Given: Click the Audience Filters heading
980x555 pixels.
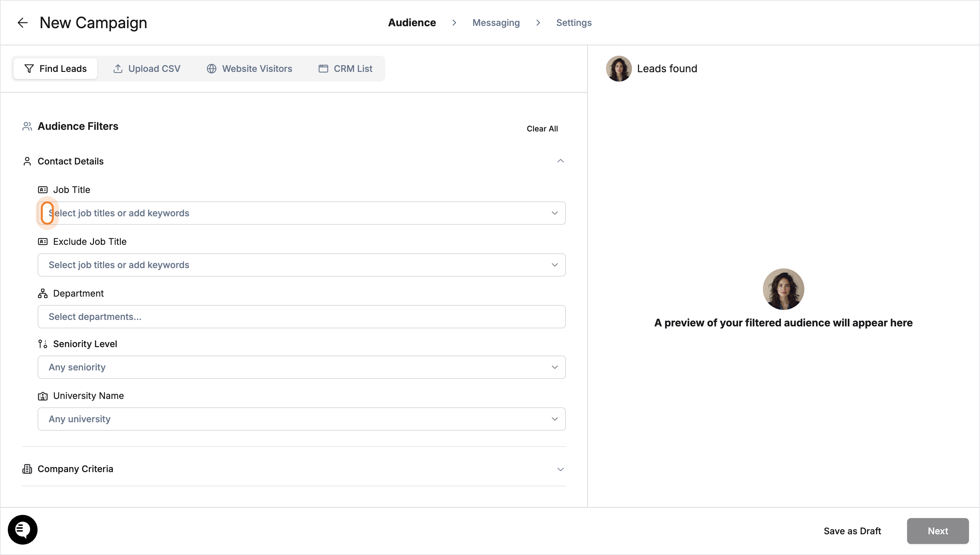Looking at the screenshot, I should click(x=78, y=126).
